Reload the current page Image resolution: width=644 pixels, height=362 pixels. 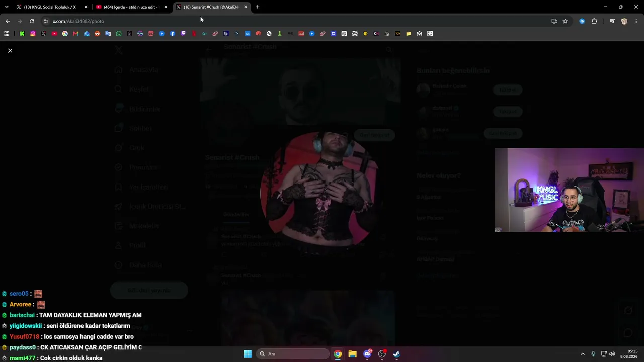coord(32,21)
